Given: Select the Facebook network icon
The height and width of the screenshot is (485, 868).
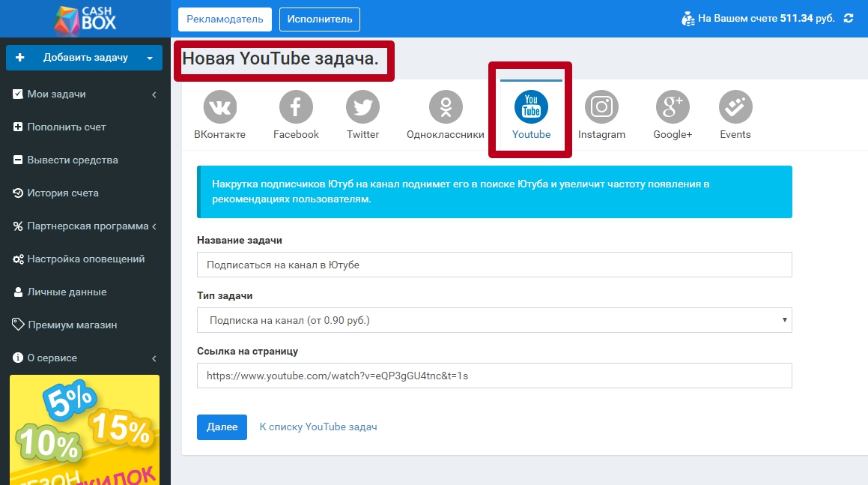Looking at the screenshot, I should pyautogui.click(x=296, y=107).
